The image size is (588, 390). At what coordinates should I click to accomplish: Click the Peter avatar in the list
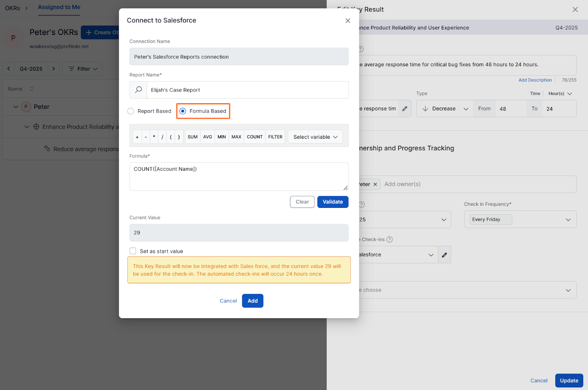coord(26,107)
